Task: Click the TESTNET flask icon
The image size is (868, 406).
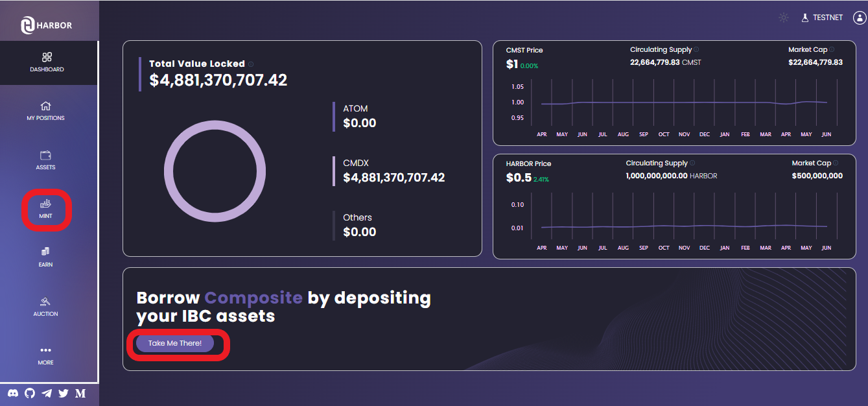Action: click(805, 18)
